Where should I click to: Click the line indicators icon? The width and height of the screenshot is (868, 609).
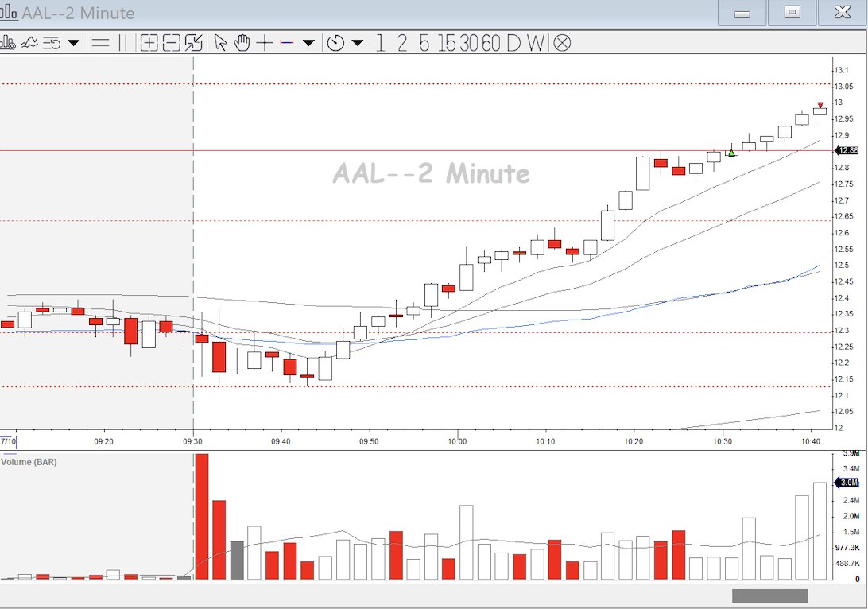coord(29,43)
